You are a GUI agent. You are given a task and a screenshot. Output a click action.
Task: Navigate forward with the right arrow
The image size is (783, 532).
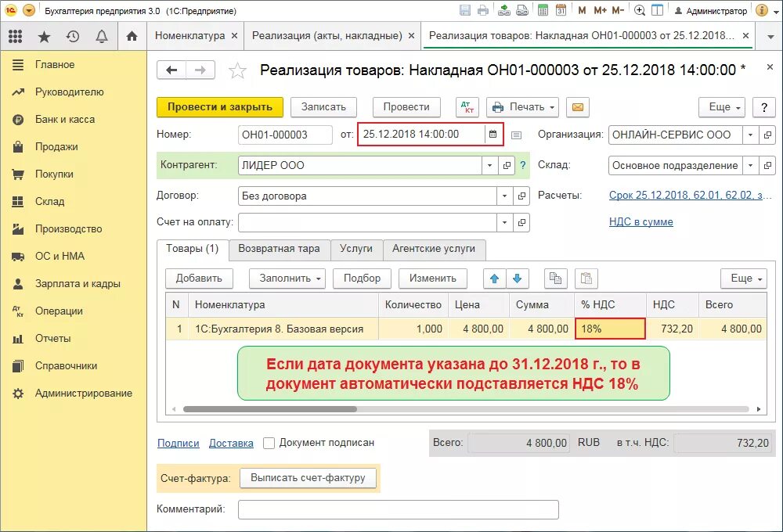point(200,70)
